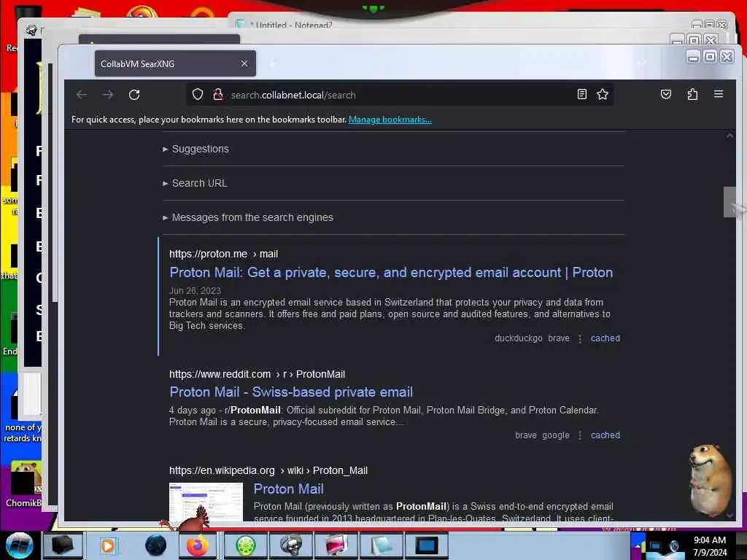Expand Messages from the search engines

pyautogui.click(x=248, y=217)
